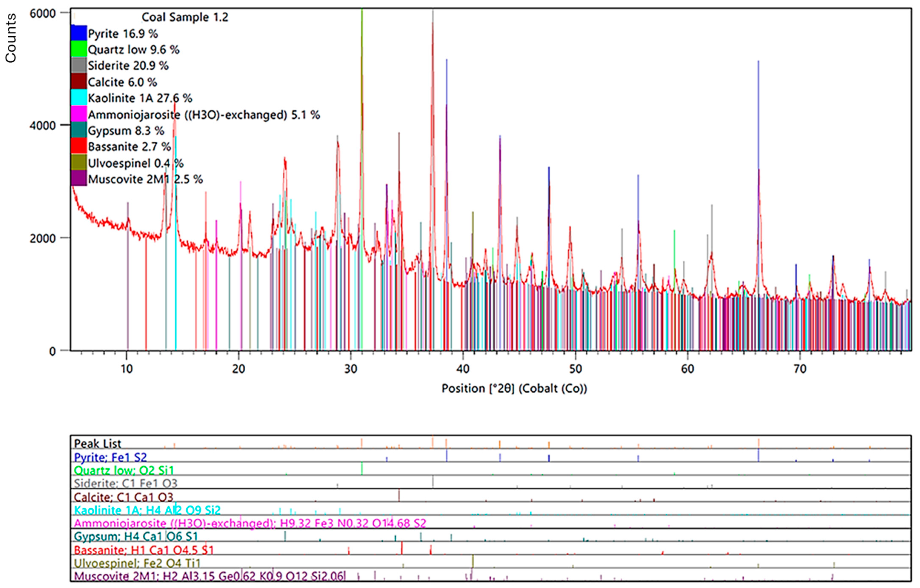920x588 pixels.
Task: Click the 50 tick label on position axis
Action: click(575, 369)
